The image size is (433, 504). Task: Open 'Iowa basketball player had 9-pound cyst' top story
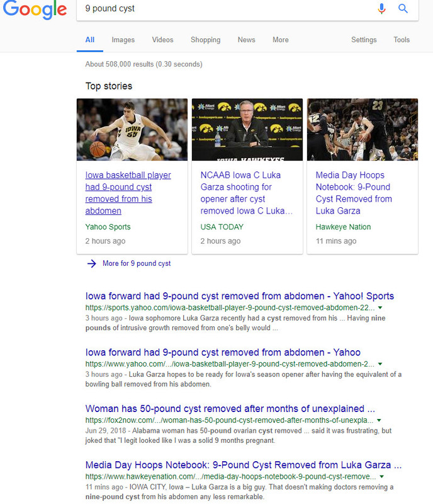coord(128,193)
